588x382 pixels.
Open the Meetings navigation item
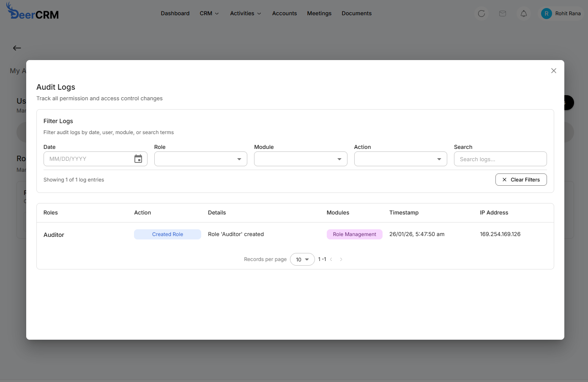(319, 13)
